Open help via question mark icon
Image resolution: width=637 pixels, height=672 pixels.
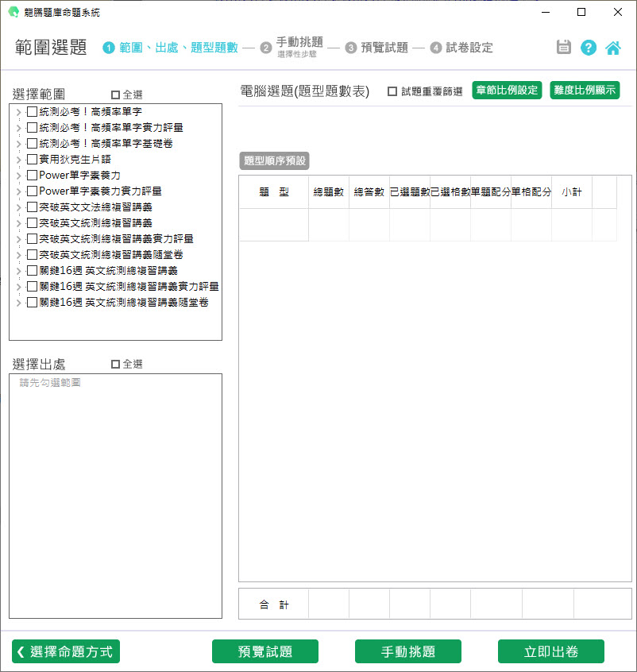(589, 47)
